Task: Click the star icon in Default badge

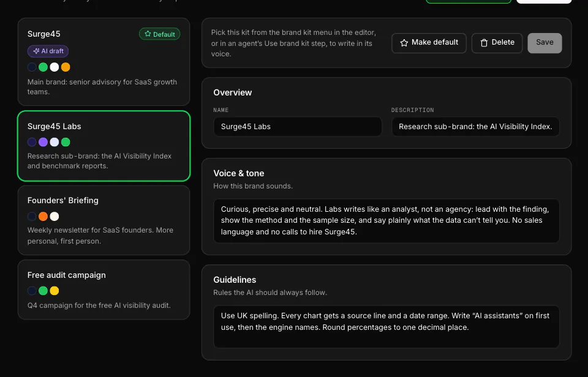Action: click(x=148, y=34)
